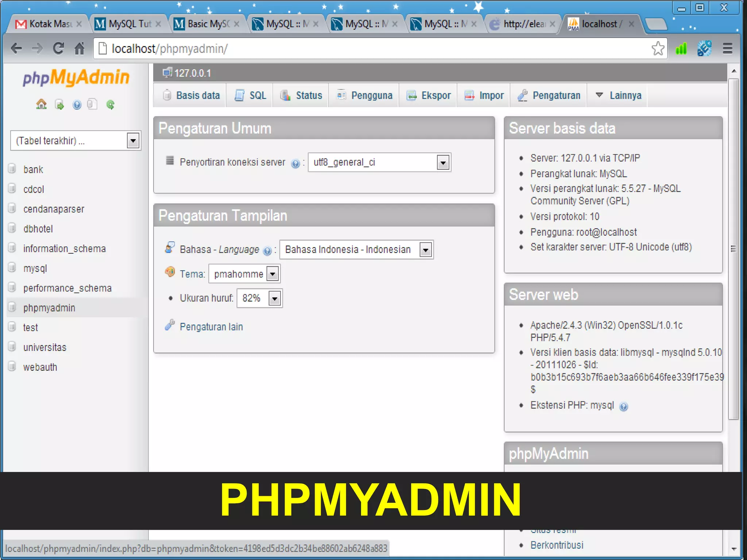Click the help icon beside Bahasa - Language
747x560 pixels.
[x=267, y=251]
